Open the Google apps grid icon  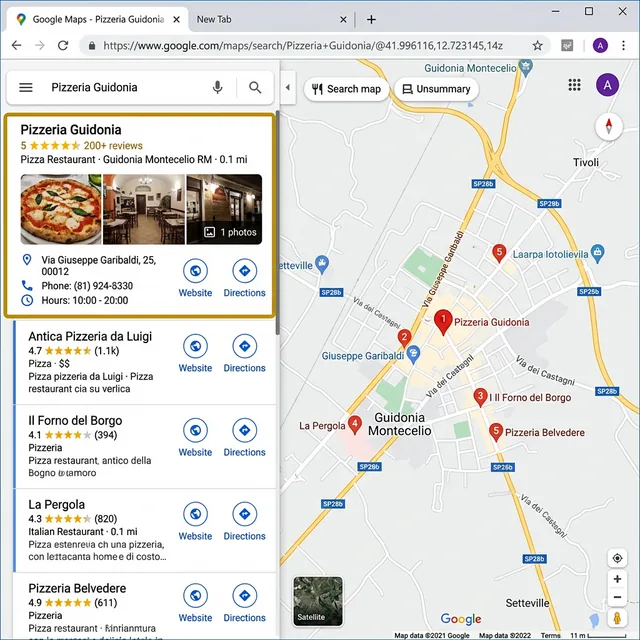point(574,85)
